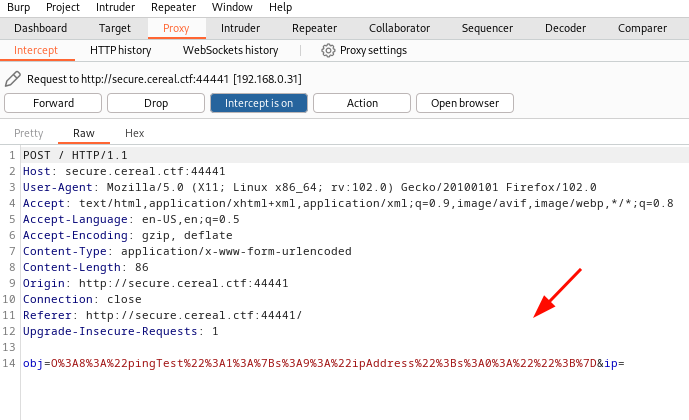This screenshot has width=689, height=420.
Task: Open the Sequencer tab
Action: (x=487, y=28)
